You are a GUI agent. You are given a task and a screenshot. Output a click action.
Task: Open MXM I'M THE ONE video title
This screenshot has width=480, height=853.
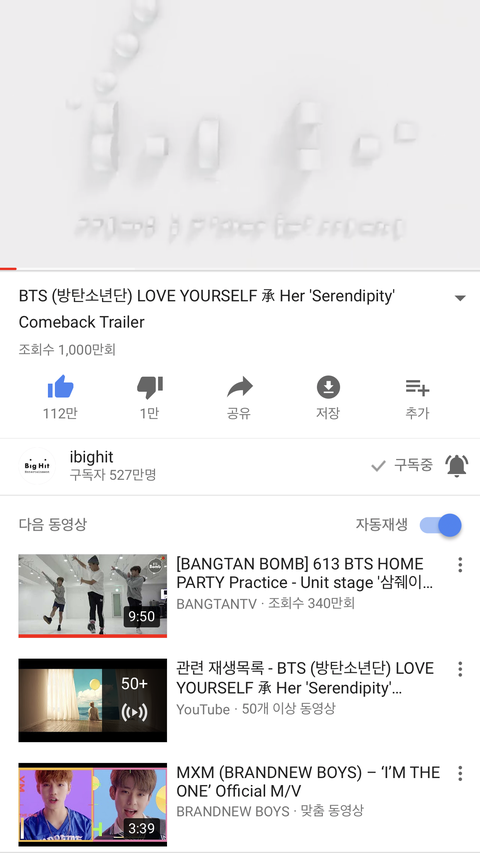pyautogui.click(x=308, y=782)
